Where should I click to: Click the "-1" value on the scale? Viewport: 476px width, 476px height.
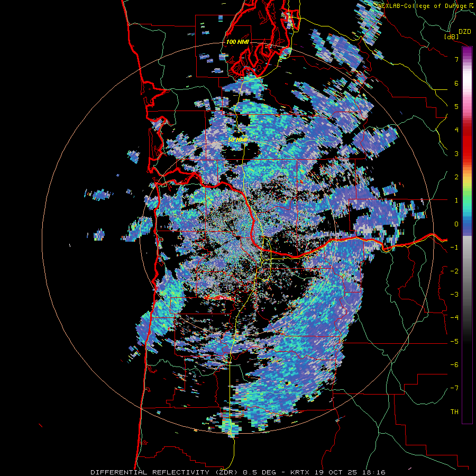tap(454, 248)
